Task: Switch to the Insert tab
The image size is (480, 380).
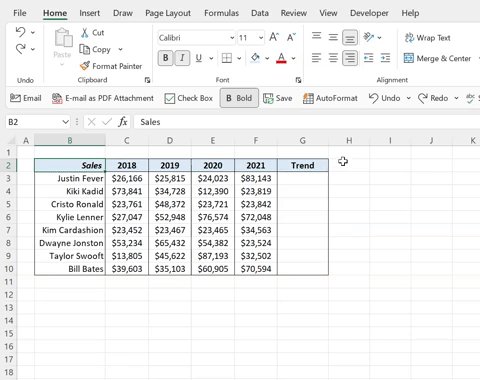Action: pos(89,13)
